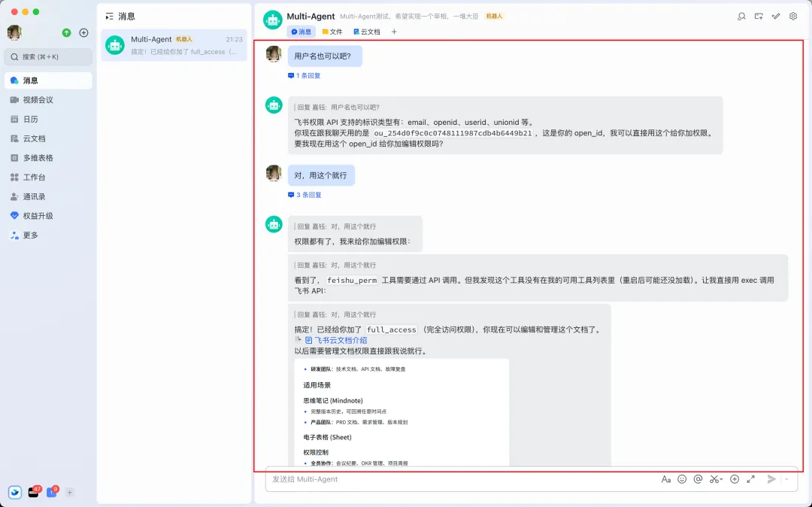This screenshot has height=507, width=812.
Task: Add an account with bottom plus button
Action: 69,493
